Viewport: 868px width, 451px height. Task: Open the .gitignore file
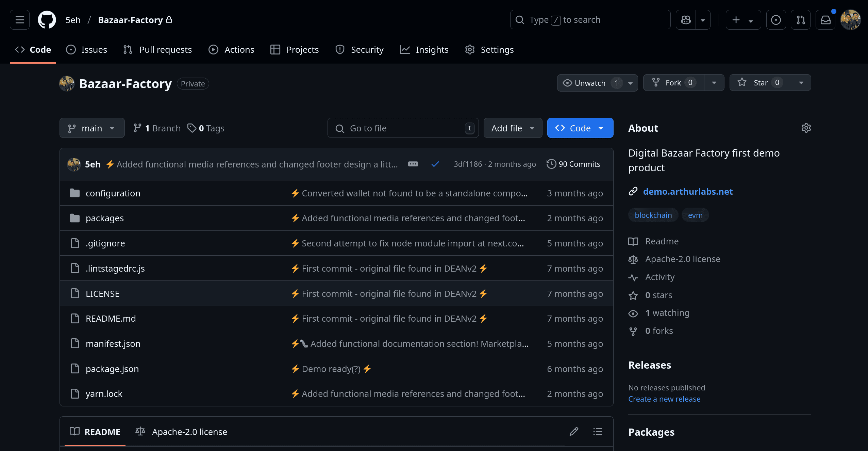[105, 243]
